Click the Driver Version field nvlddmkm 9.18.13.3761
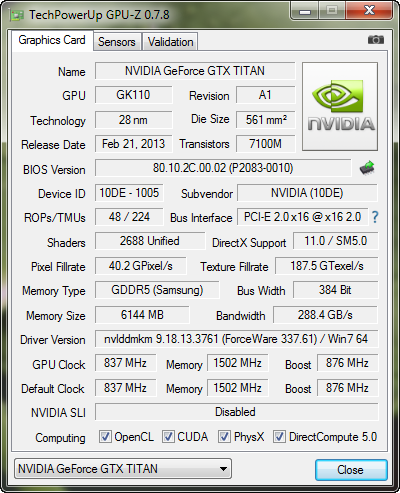Screen dimensions: 400x493 pyautogui.click(x=237, y=339)
